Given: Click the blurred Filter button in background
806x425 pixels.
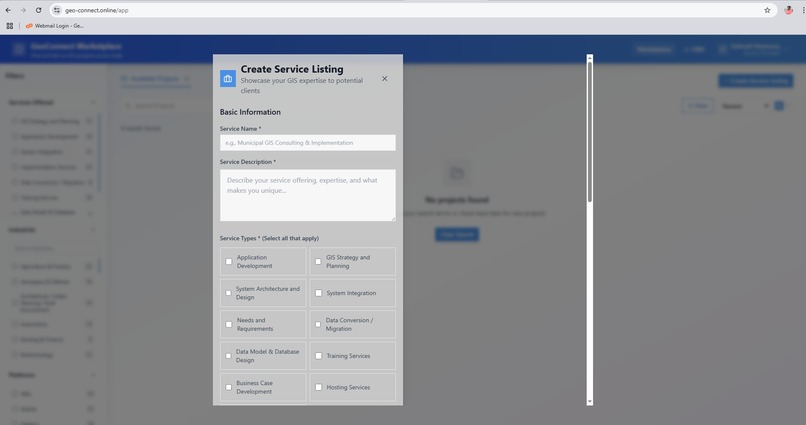Looking at the screenshot, I should [698, 106].
